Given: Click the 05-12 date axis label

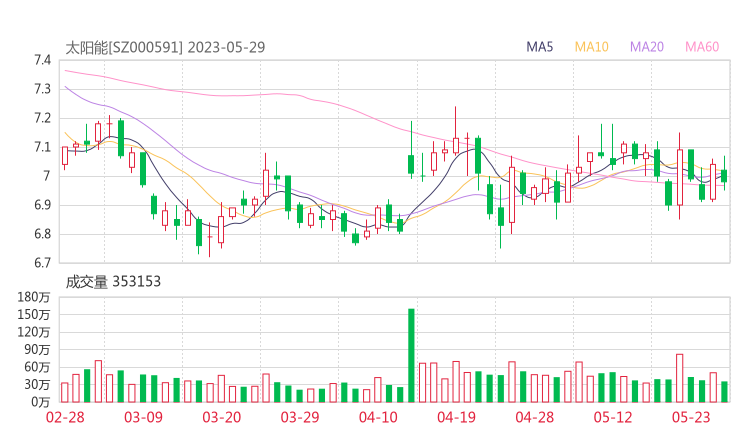Looking at the screenshot, I should pos(613,417).
